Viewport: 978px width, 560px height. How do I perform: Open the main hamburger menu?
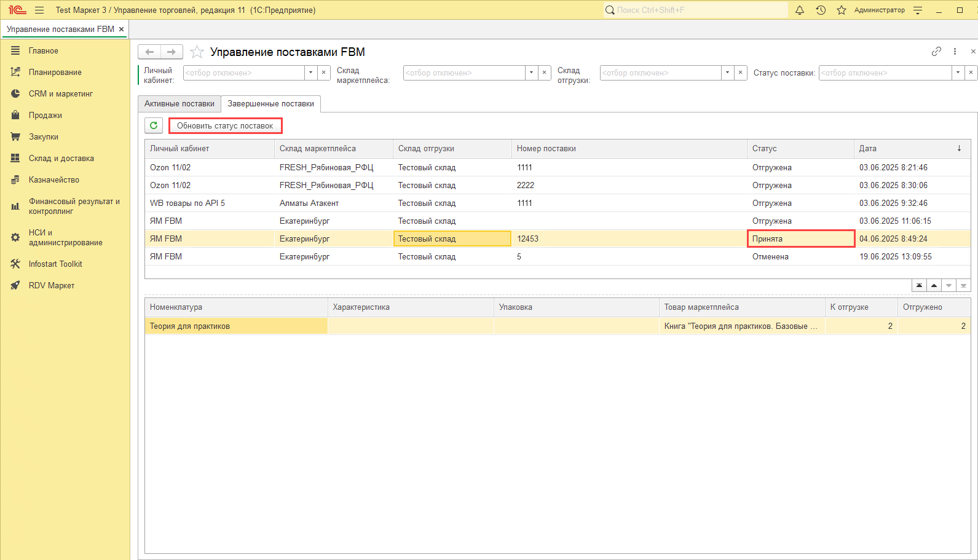[x=39, y=10]
